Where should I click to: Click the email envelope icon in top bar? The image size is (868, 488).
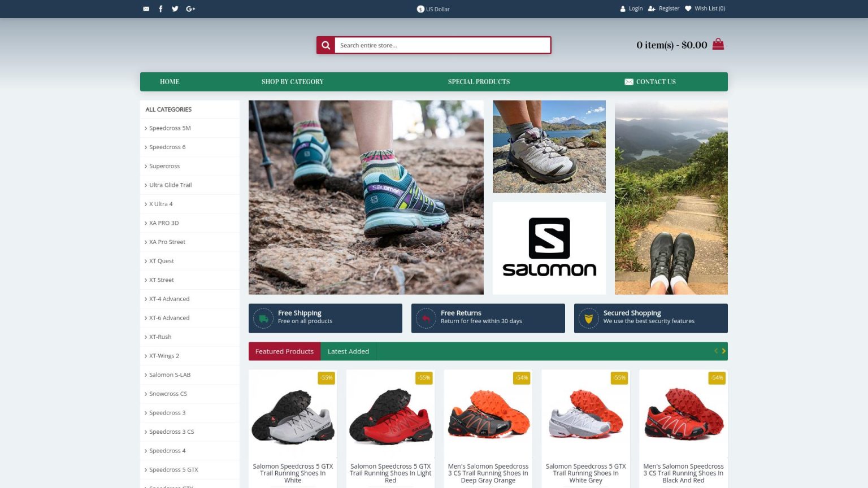pos(146,8)
